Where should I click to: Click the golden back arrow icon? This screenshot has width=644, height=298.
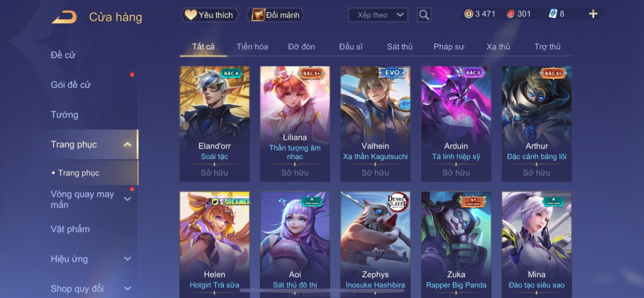click(64, 17)
